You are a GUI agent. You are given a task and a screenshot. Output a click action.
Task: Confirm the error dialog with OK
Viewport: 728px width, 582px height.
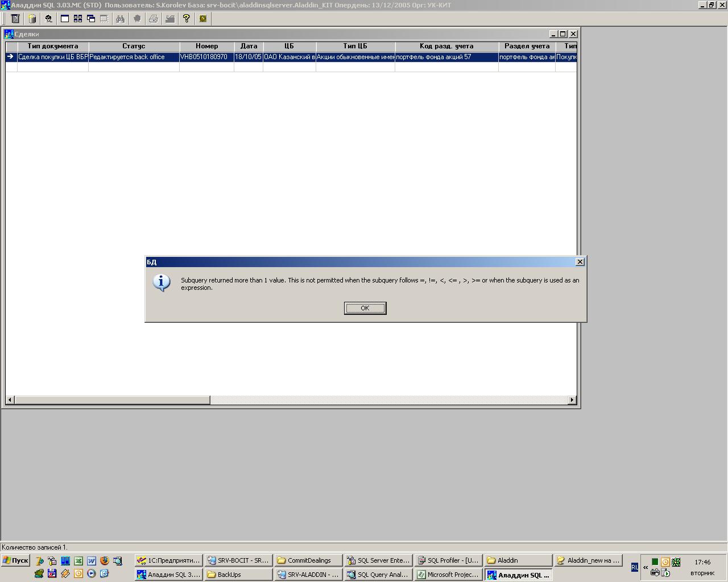pos(365,308)
